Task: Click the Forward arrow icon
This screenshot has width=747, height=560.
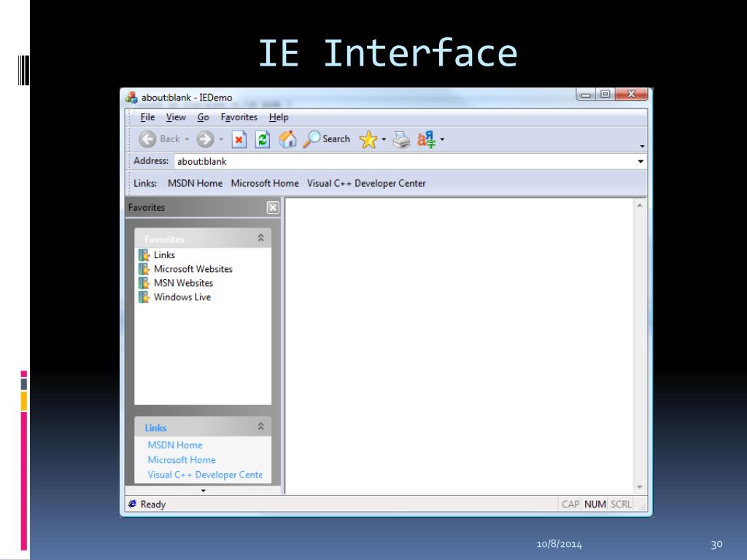Action: click(x=205, y=139)
